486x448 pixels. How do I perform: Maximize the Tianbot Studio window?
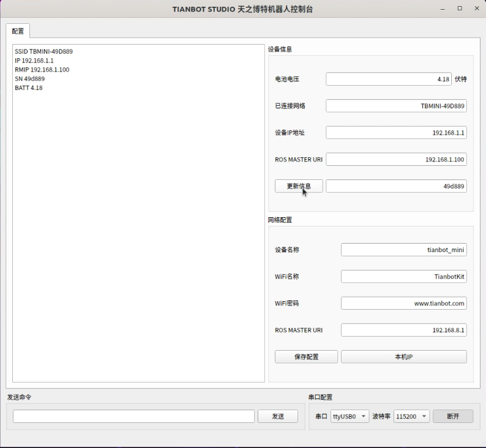tap(460, 9)
